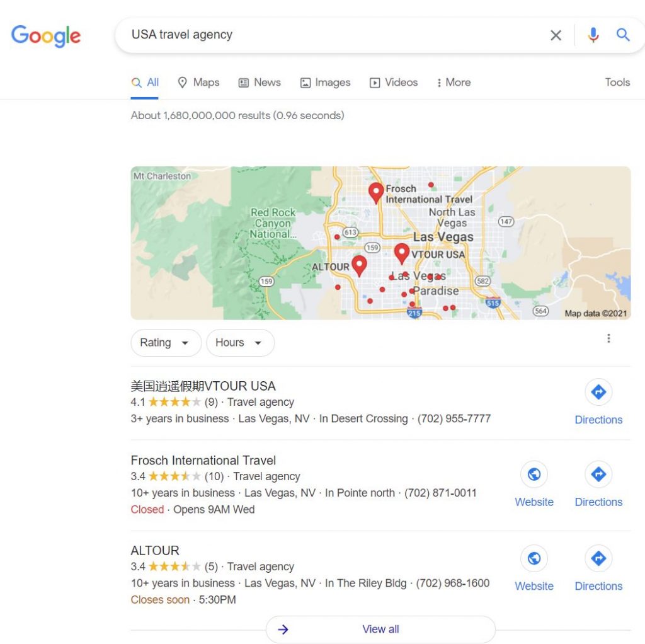The width and height of the screenshot is (645, 644).
Task: Switch to the Maps tab
Action: click(x=198, y=83)
